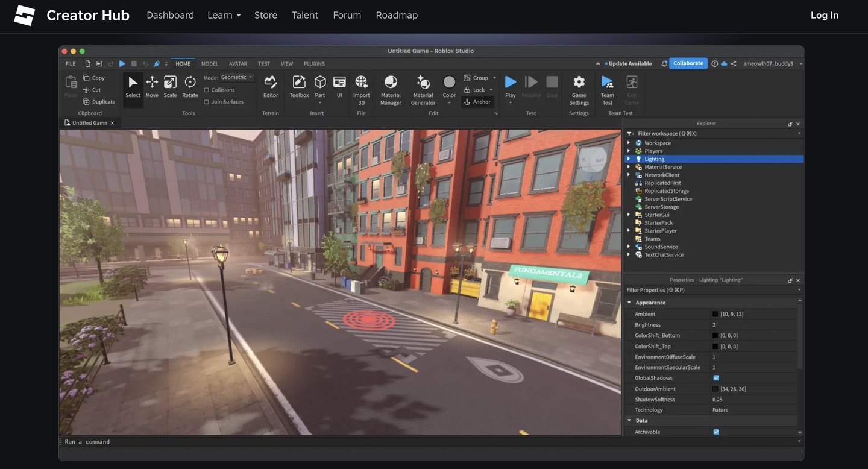The width and height of the screenshot is (868, 469).
Task: Switch to the VIEW tab
Action: pos(287,64)
